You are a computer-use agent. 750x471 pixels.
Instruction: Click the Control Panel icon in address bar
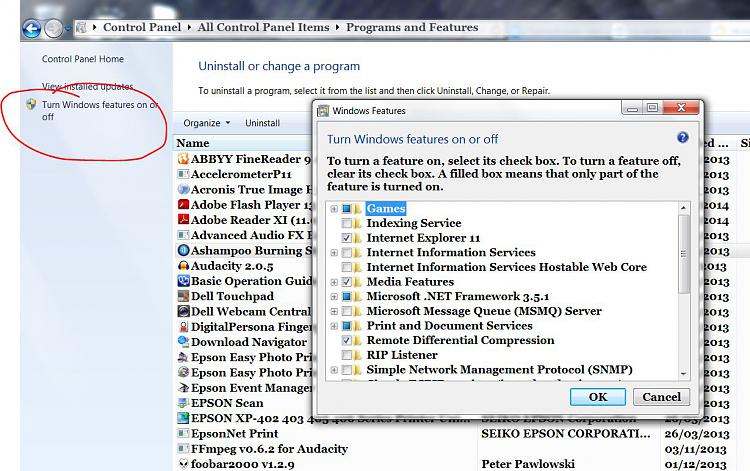[x=81, y=28]
